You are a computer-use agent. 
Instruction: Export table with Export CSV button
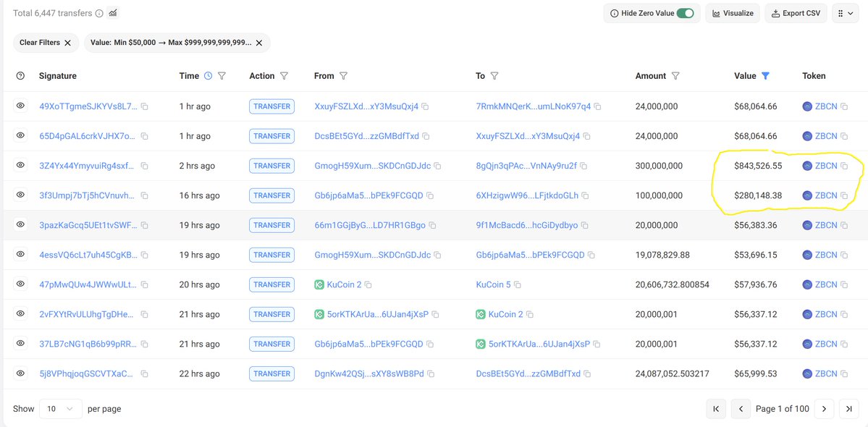click(796, 13)
